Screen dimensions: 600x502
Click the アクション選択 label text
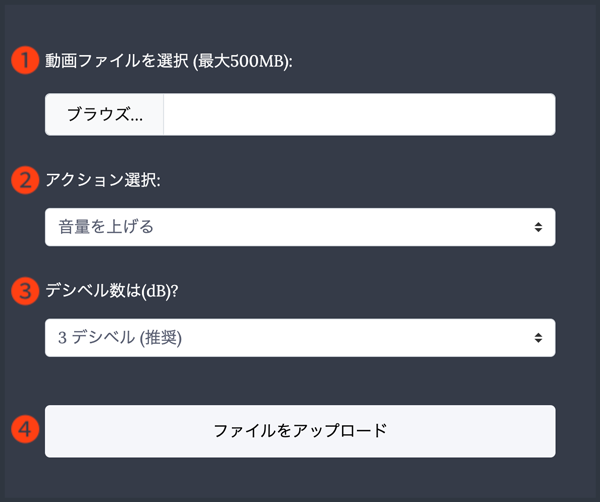[102, 180]
